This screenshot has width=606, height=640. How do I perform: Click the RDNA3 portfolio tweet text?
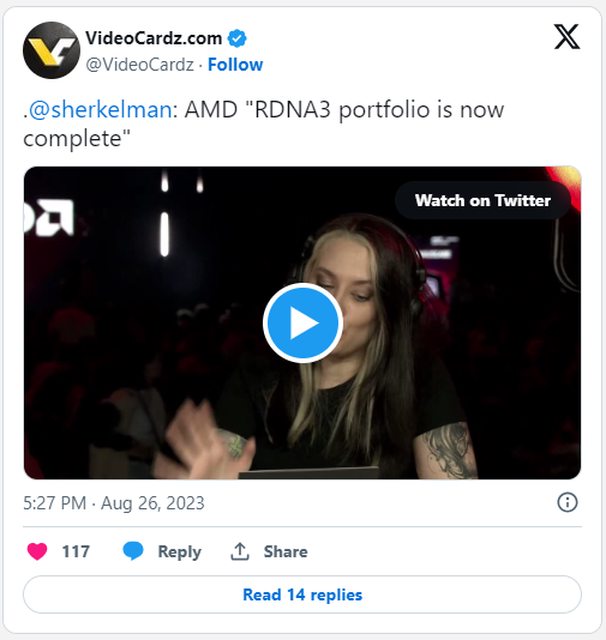coord(264,124)
